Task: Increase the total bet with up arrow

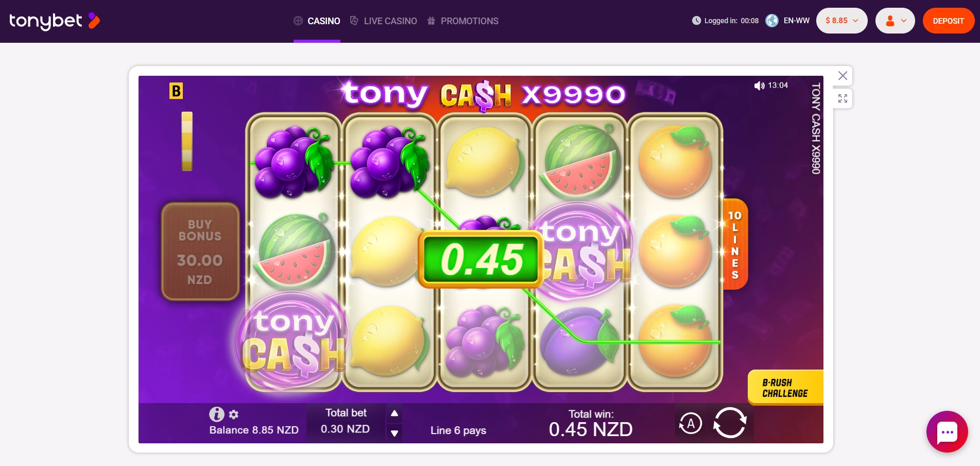Action: pos(394,413)
